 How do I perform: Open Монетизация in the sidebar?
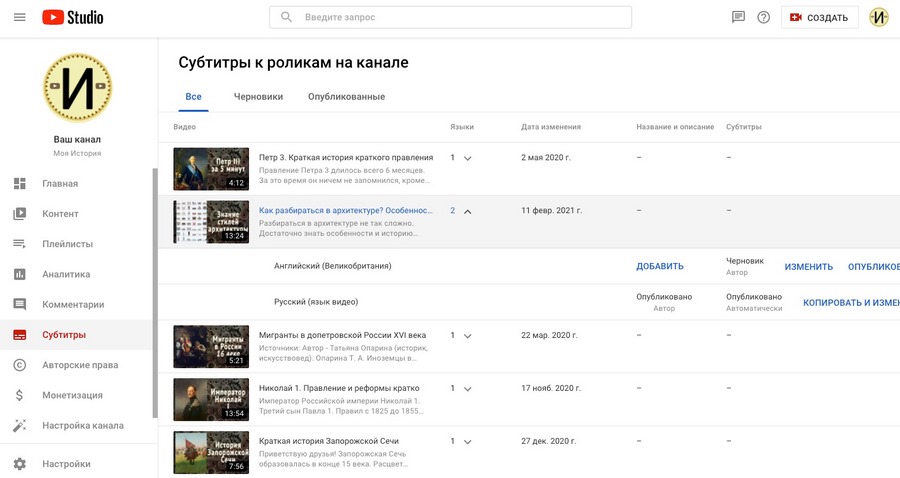[72, 395]
